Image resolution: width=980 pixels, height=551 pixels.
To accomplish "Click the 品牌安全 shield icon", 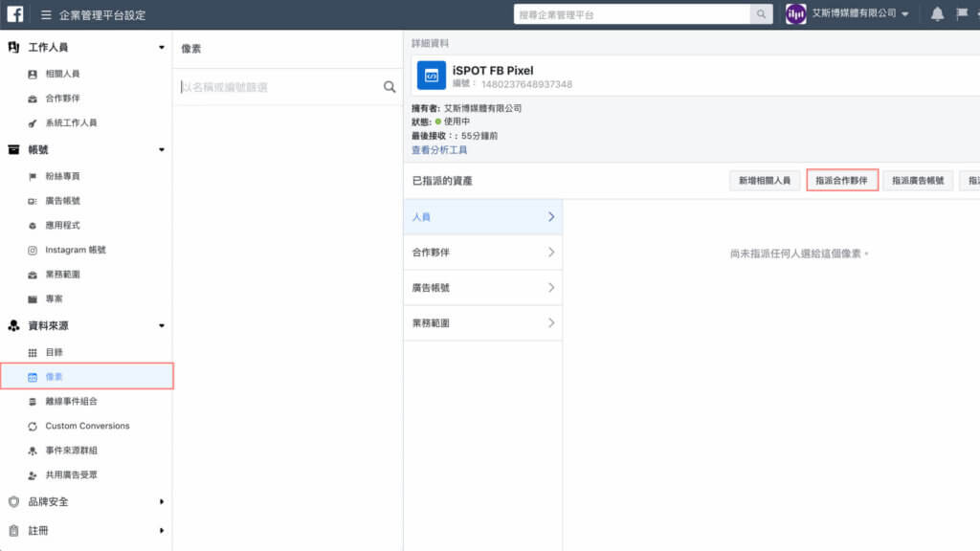I will (x=13, y=501).
